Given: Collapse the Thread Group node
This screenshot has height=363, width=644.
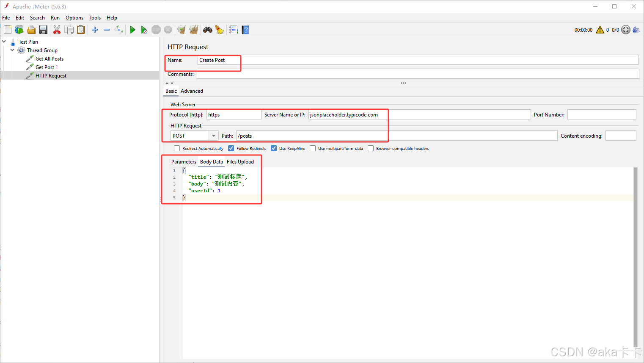Looking at the screenshot, I should [x=12, y=50].
